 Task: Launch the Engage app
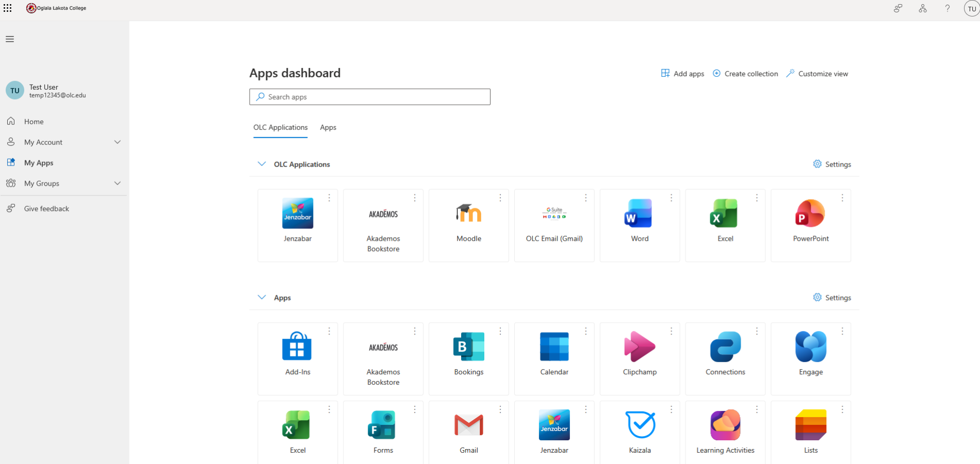click(811, 359)
